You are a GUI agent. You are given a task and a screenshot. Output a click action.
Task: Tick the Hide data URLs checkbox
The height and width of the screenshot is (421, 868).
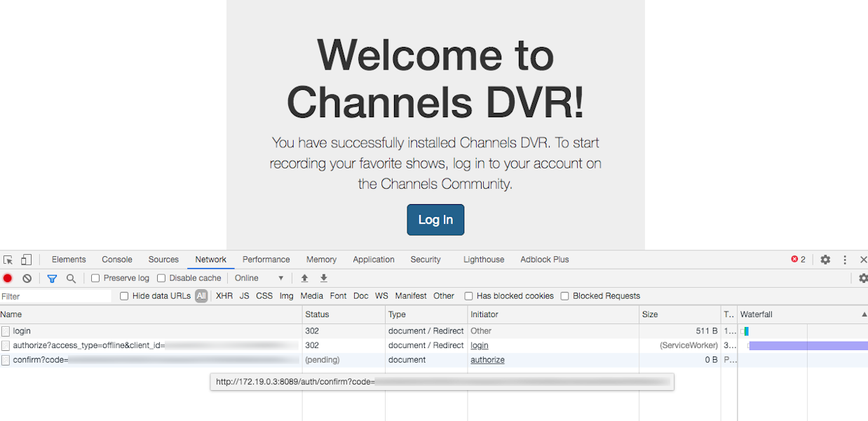pos(124,296)
